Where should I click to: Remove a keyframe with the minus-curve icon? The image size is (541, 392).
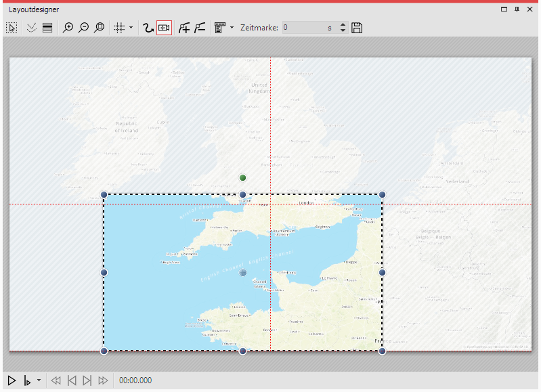point(200,28)
